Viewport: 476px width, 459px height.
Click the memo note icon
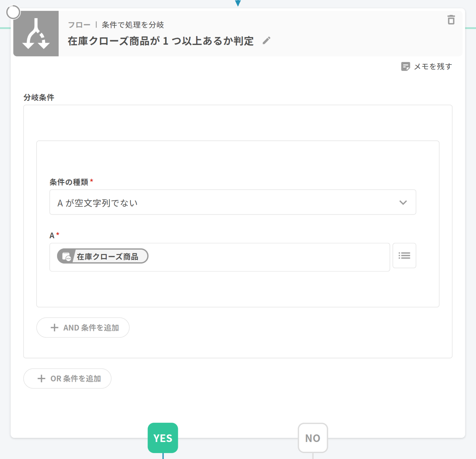point(405,66)
